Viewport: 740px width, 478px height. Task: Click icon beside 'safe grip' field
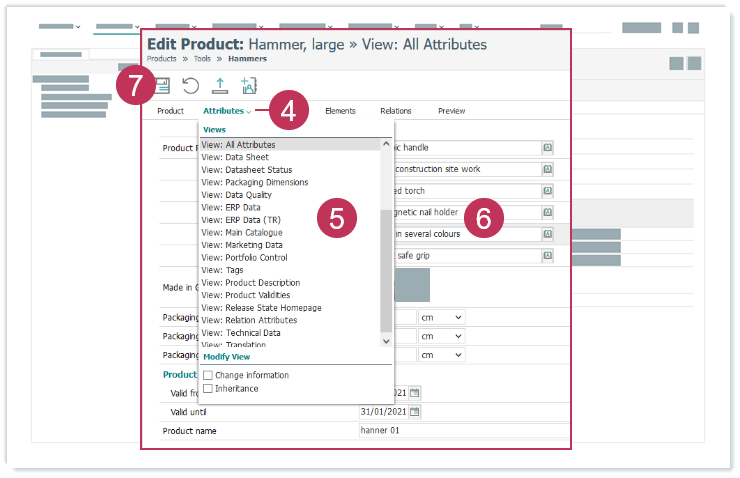click(548, 256)
